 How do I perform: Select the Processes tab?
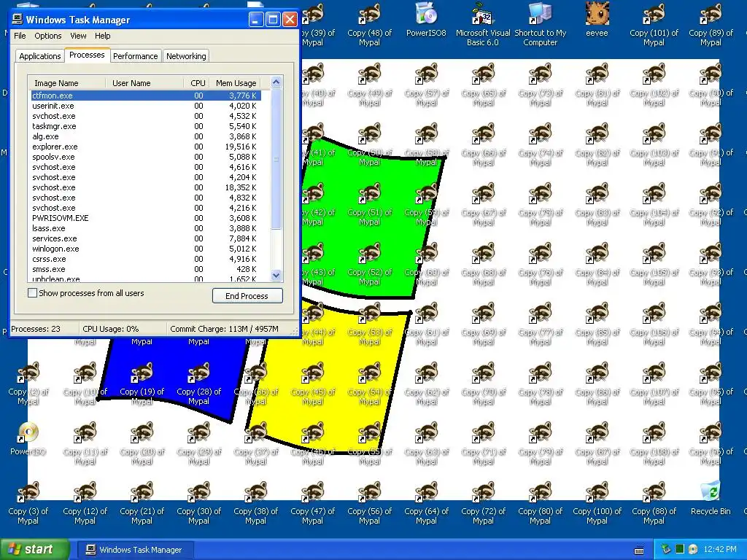coord(87,55)
